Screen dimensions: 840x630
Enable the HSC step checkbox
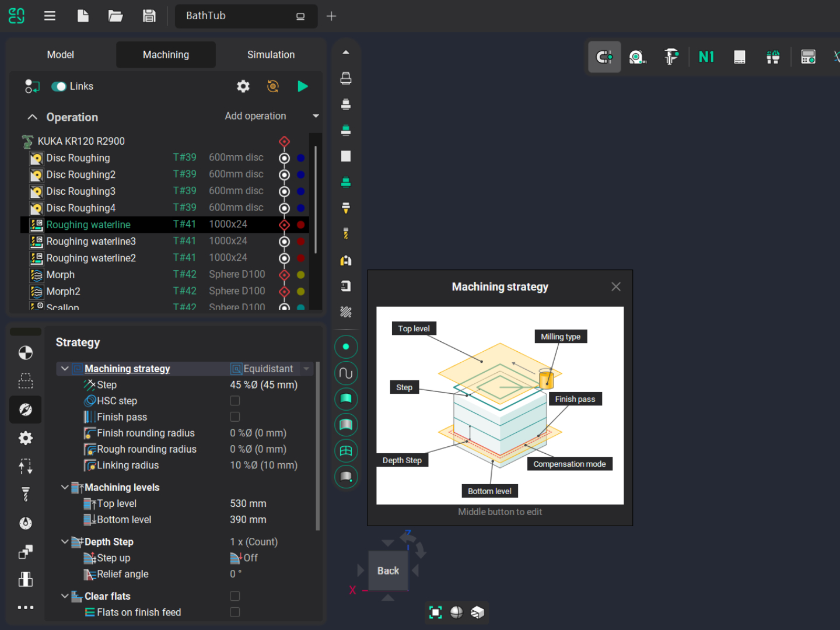(235, 401)
